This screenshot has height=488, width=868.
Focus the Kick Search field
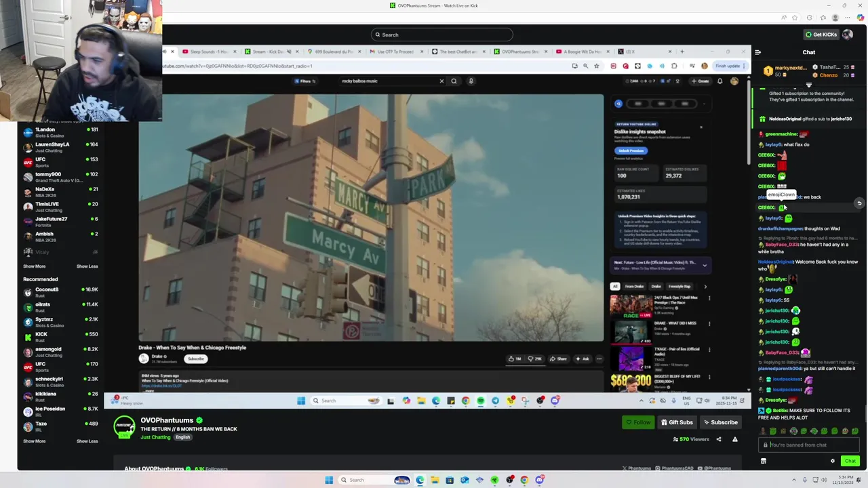pos(442,35)
